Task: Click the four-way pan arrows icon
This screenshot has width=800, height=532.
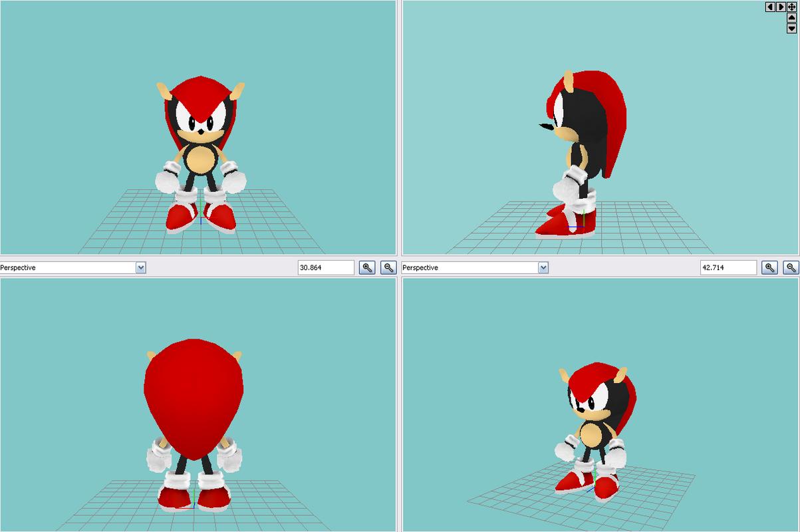Action: click(x=791, y=7)
